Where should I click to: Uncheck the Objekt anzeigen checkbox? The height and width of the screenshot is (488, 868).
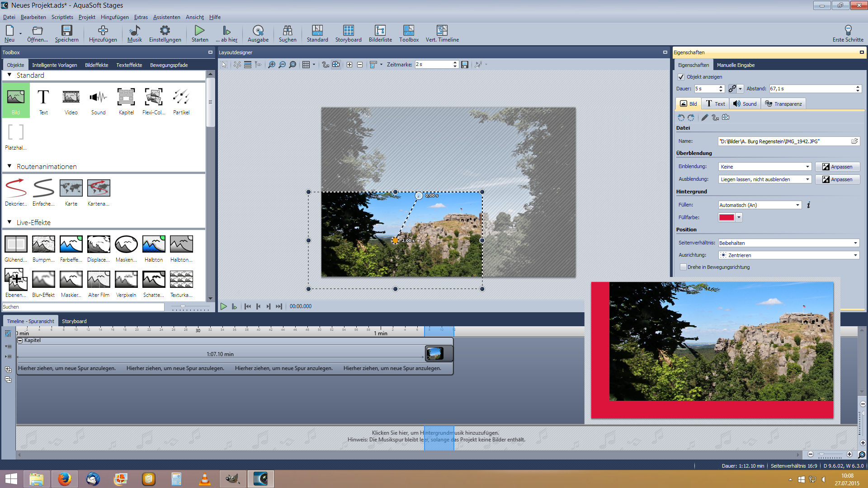tap(681, 77)
